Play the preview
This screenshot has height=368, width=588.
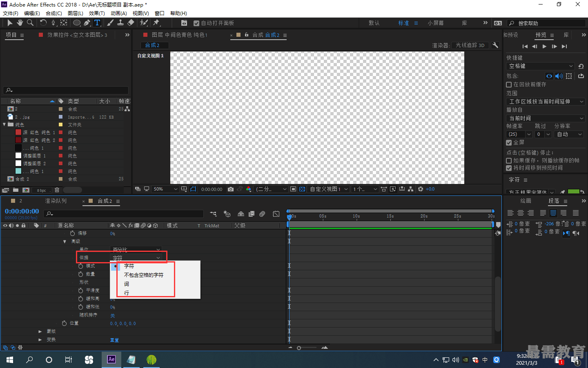pos(544,46)
